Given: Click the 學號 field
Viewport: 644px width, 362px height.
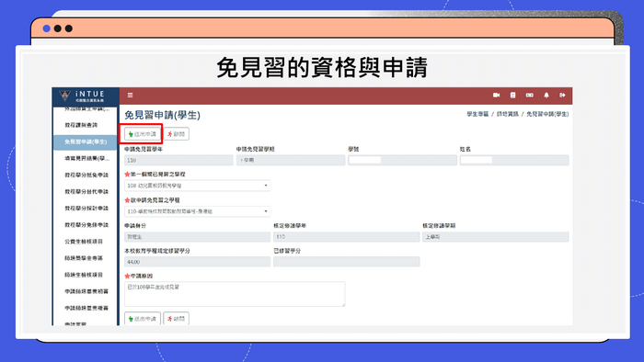Looking at the screenshot, I should point(403,160).
